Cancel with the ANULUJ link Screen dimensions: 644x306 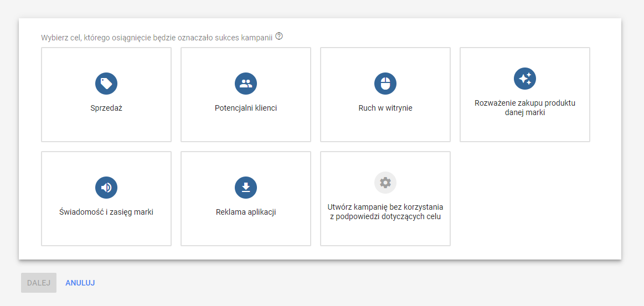point(80,283)
